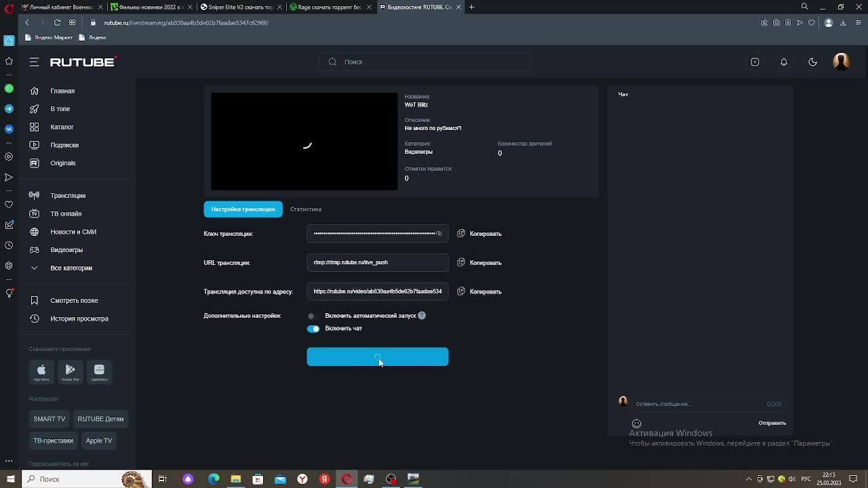Click the AppGallery download icon
Viewport: 868px width, 488px height.
99,371
